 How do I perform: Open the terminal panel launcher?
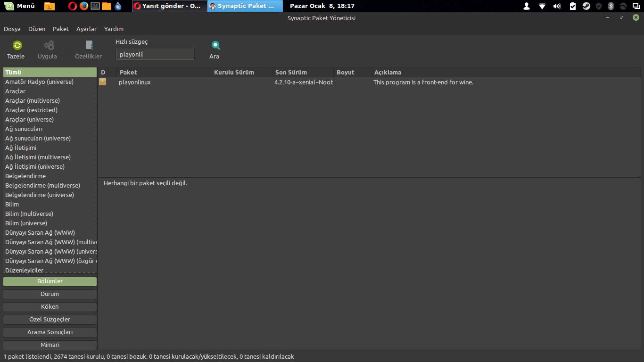95,6
